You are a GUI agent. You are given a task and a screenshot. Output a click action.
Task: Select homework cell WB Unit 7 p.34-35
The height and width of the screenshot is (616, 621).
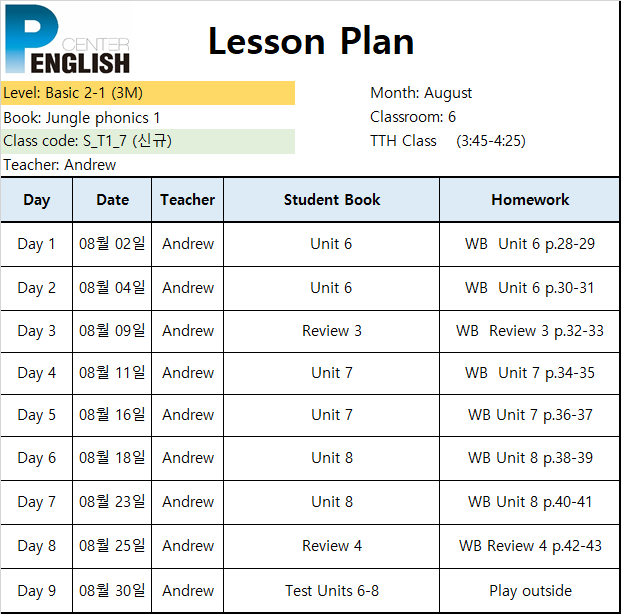coord(530,373)
